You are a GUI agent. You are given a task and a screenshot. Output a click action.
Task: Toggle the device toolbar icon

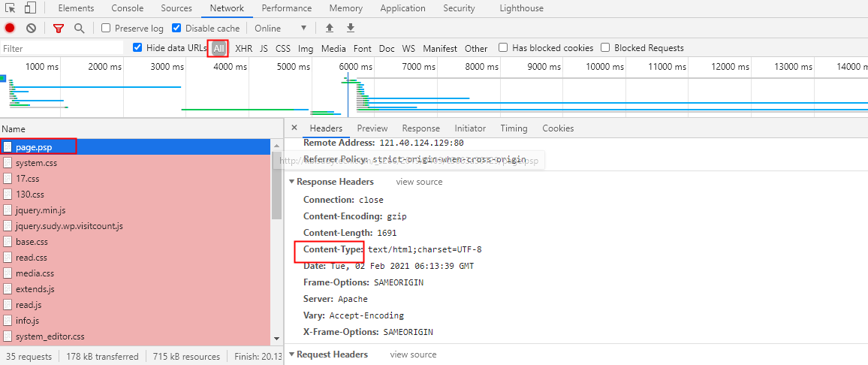pos(30,8)
